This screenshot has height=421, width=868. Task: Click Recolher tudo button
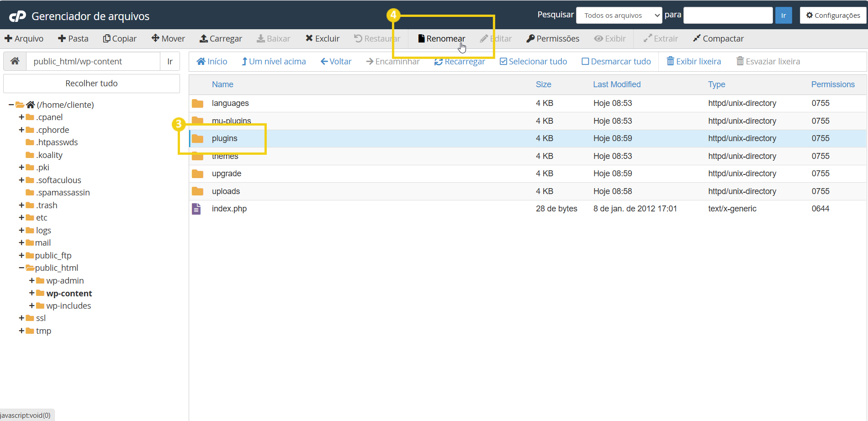(91, 84)
